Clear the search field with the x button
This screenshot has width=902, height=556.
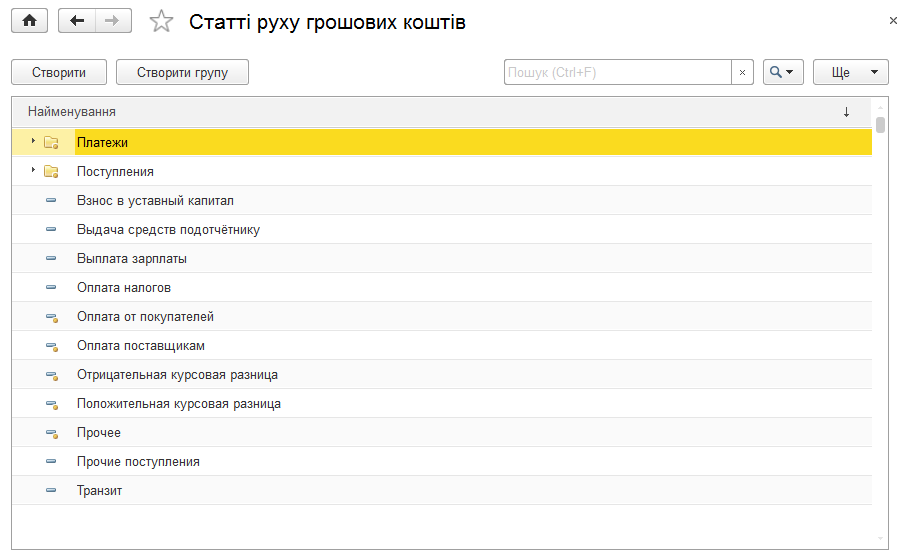pyautogui.click(x=742, y=72)
